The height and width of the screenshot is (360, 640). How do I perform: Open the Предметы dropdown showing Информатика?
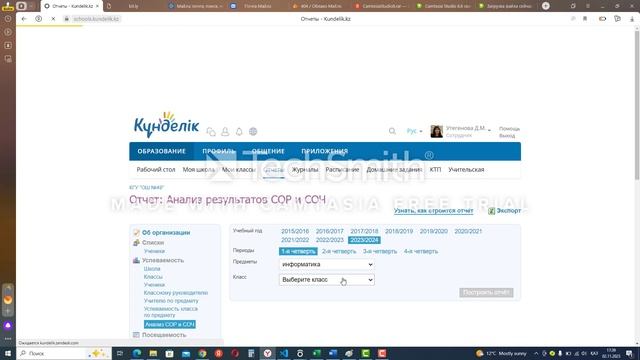(x=327, y=264)
